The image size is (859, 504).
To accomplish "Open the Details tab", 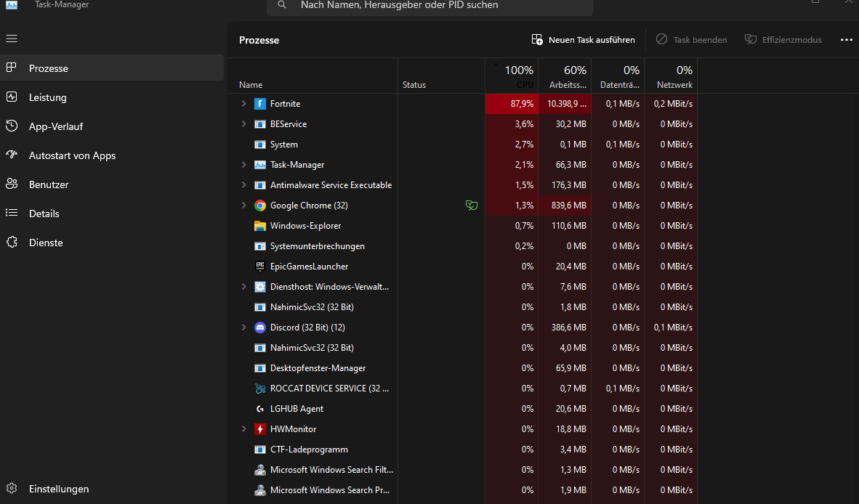I will click(112, 214).
